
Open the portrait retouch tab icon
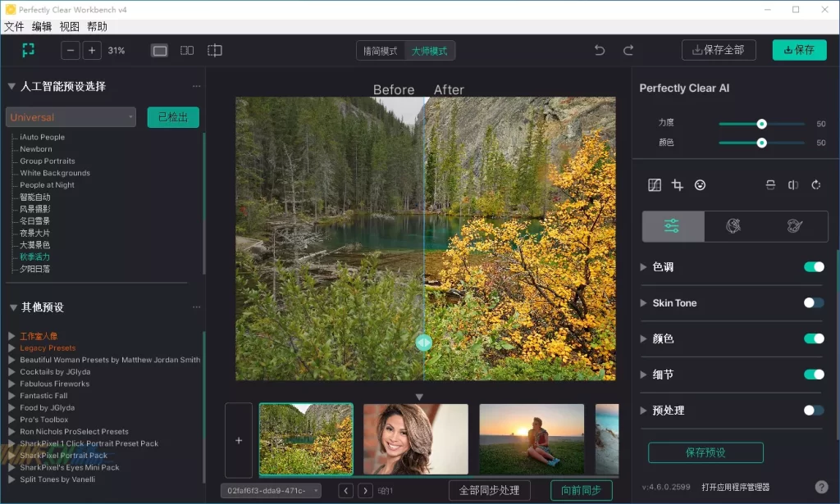pos(733,226)
